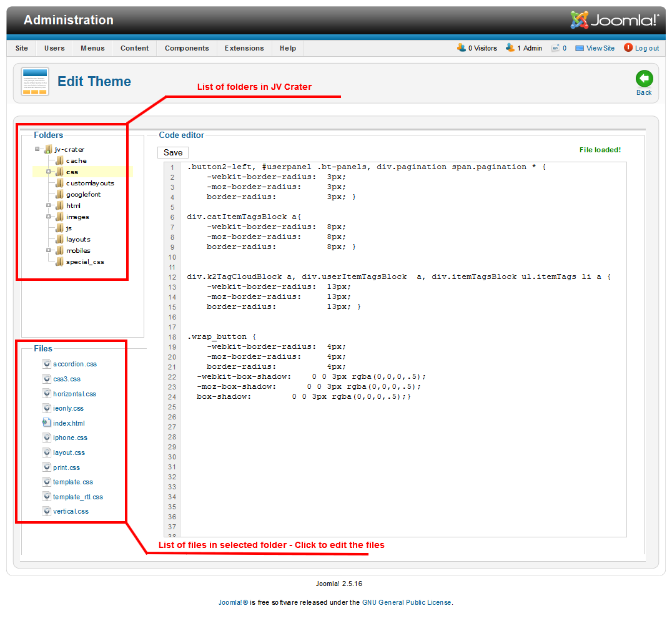Expand the mobiles folder node
Viewport: 672px width, 621px height.
(49, 250)
